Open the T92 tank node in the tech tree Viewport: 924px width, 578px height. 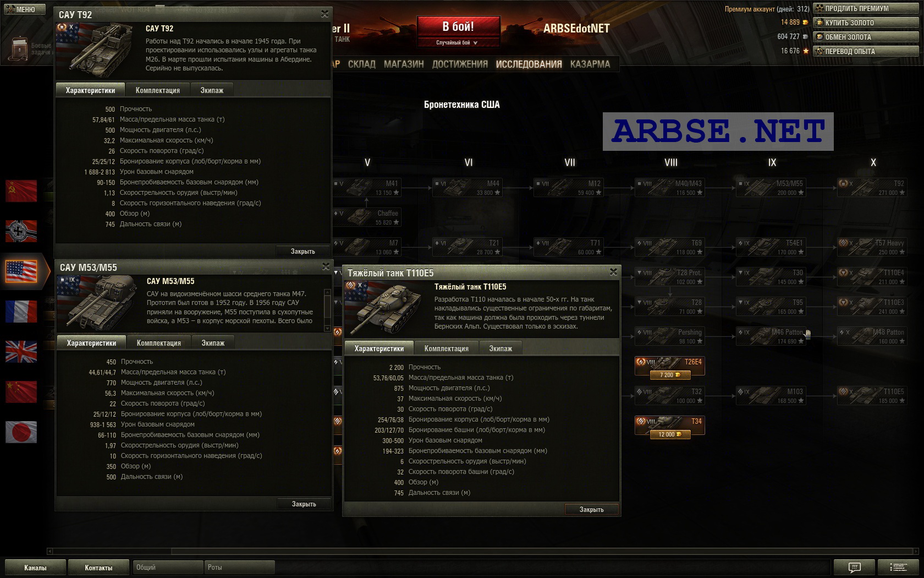click(x=872, y=188)
